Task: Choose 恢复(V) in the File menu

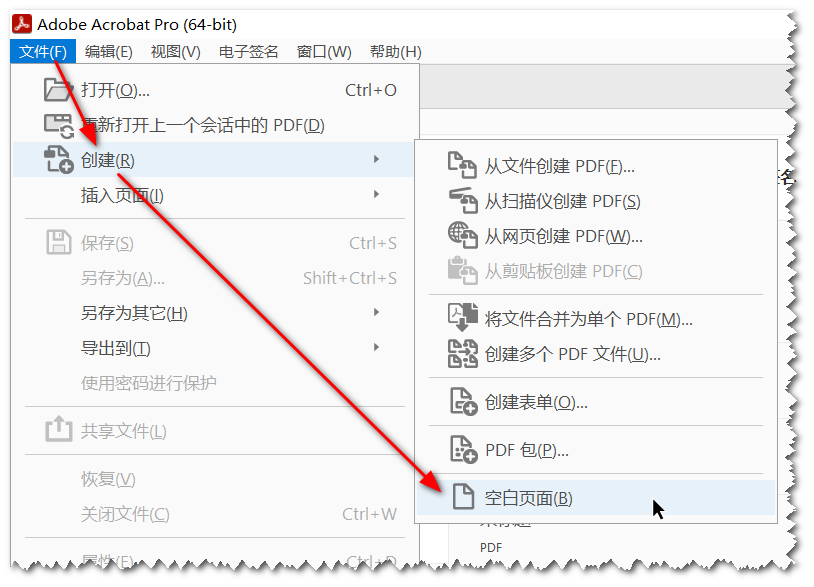Action: click(x=214, y=479)
